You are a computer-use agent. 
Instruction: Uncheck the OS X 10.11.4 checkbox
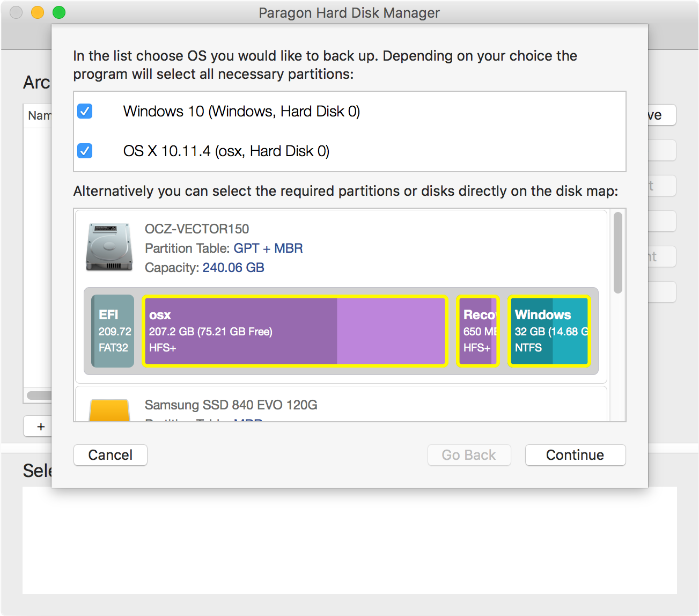pos(85,151)
